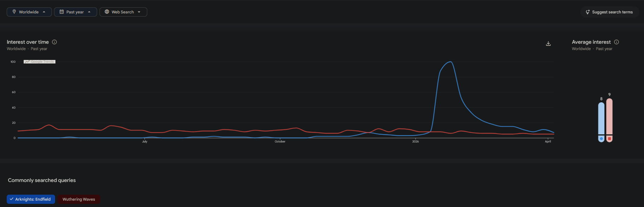
Task: Click the 60 value on the y-axis
Action: [x=14, y=92]
